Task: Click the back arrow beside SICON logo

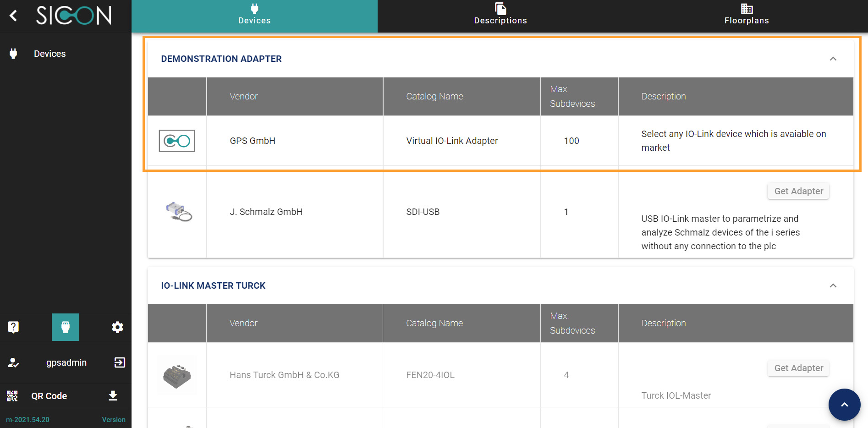Action: click(14, 16)
